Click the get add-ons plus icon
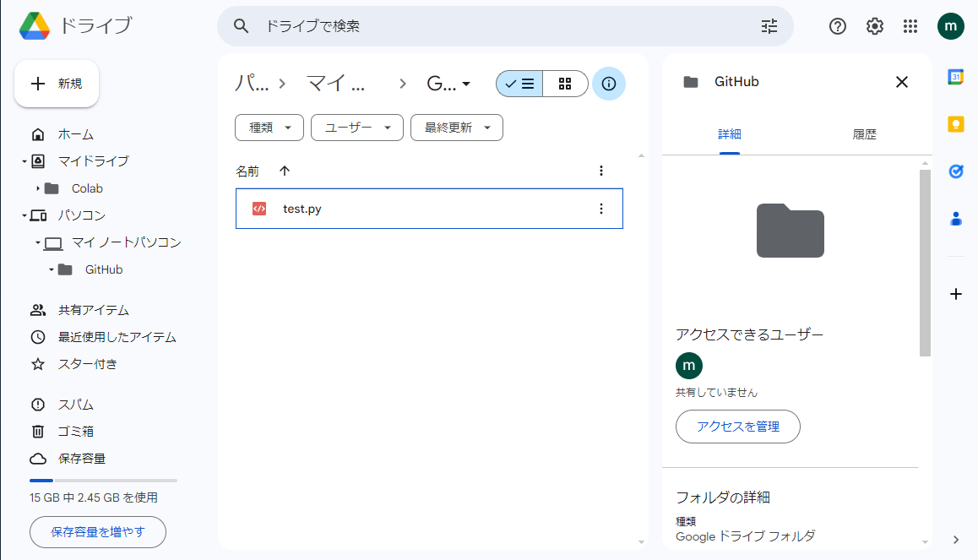 955,294
